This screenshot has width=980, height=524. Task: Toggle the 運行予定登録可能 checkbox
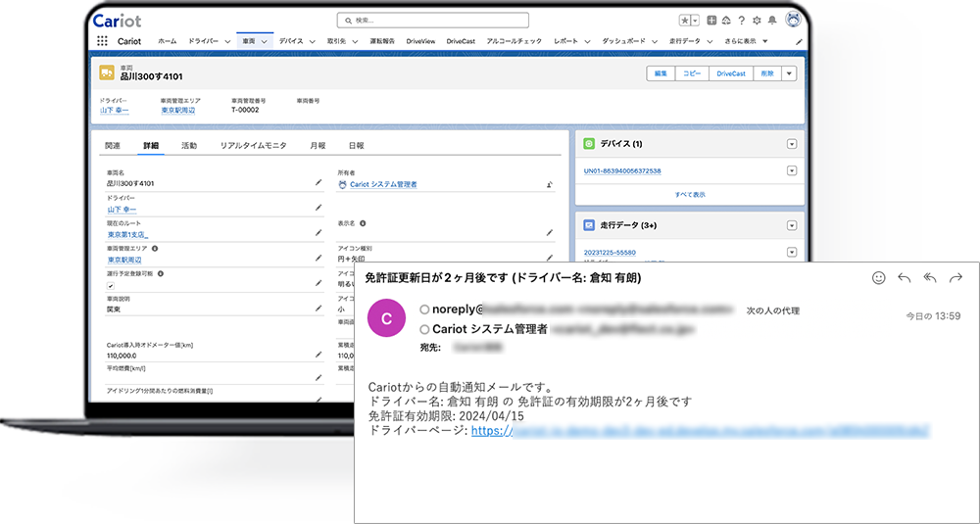pyautogui.click(x=111, y=285)
